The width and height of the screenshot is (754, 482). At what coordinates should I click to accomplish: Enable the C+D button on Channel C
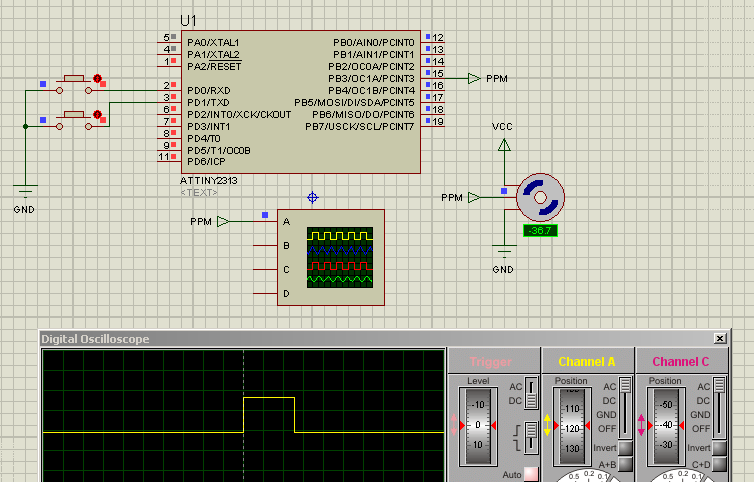pyautogui.click(x=718, y=465)
